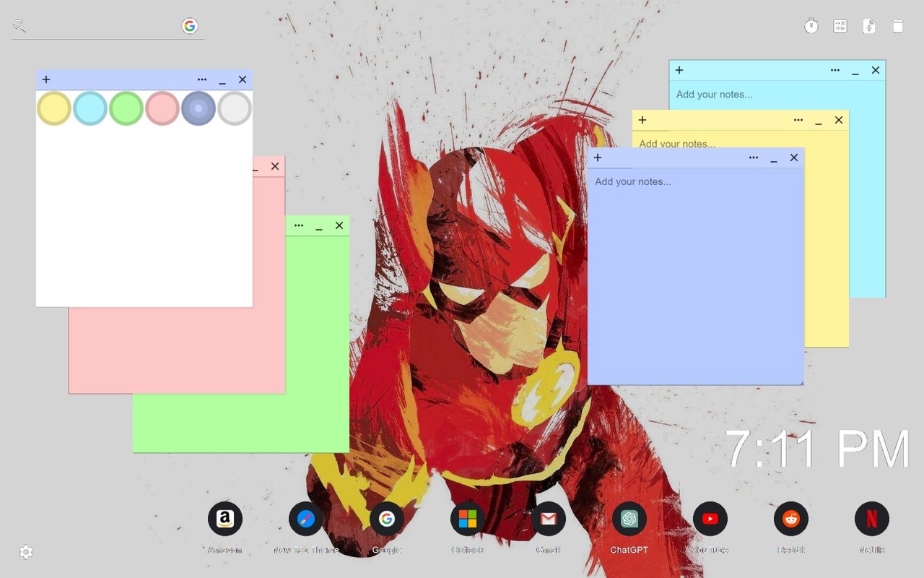Add a new note from the periwinkle note
Screen dimensions: 924x578
tap(598, 158)
